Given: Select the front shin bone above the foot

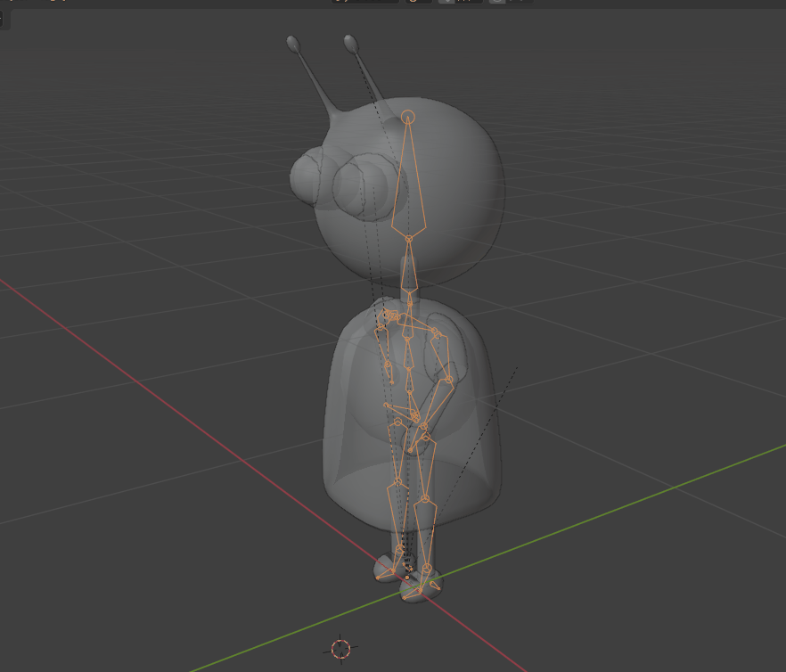Looking at the screenshot, I should (425, 534).
